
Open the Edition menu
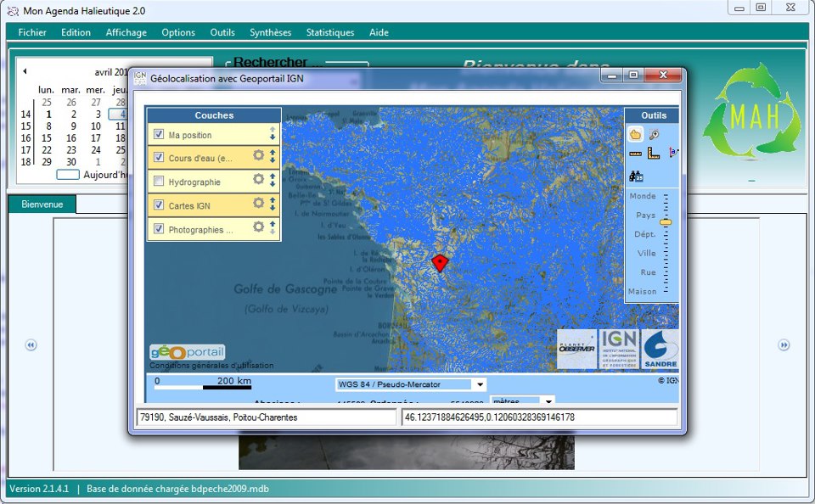point(76,32)
